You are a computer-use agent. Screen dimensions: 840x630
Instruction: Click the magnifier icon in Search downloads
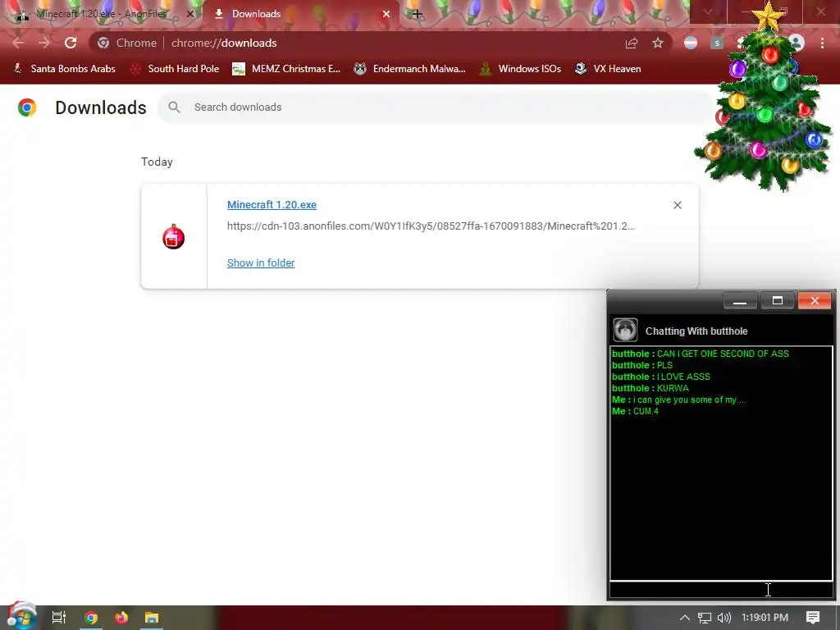[x=174, y=107]
